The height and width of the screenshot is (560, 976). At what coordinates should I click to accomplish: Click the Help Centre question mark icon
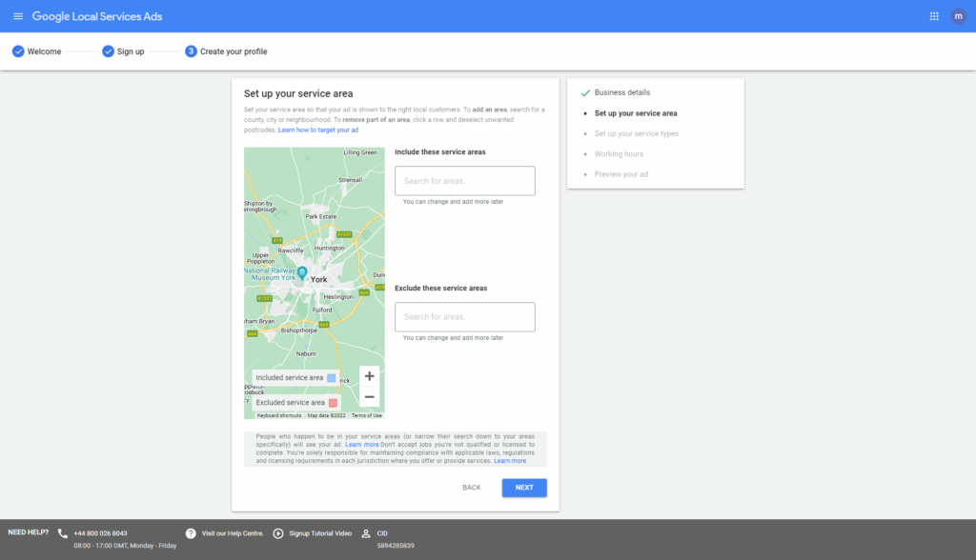click(191, 533)
